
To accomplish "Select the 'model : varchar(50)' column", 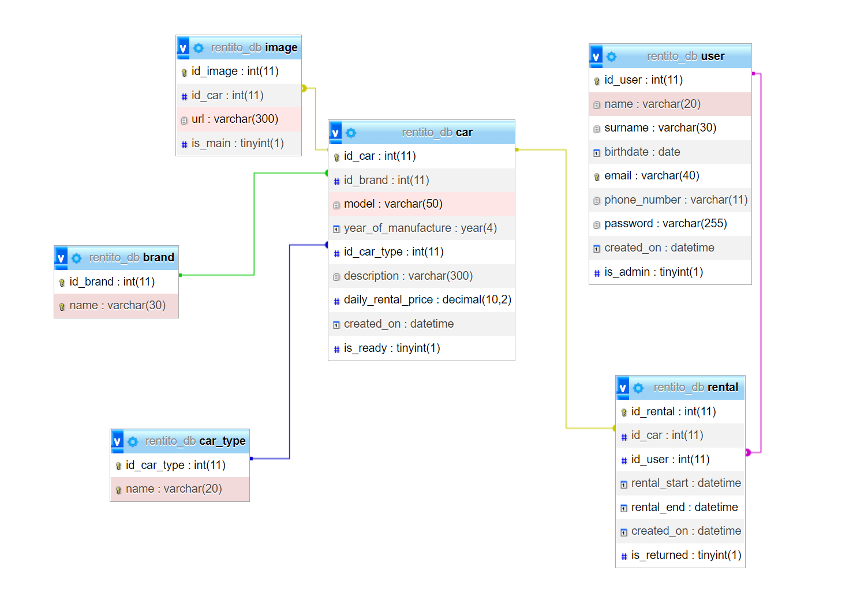I will tap(421, 204).
